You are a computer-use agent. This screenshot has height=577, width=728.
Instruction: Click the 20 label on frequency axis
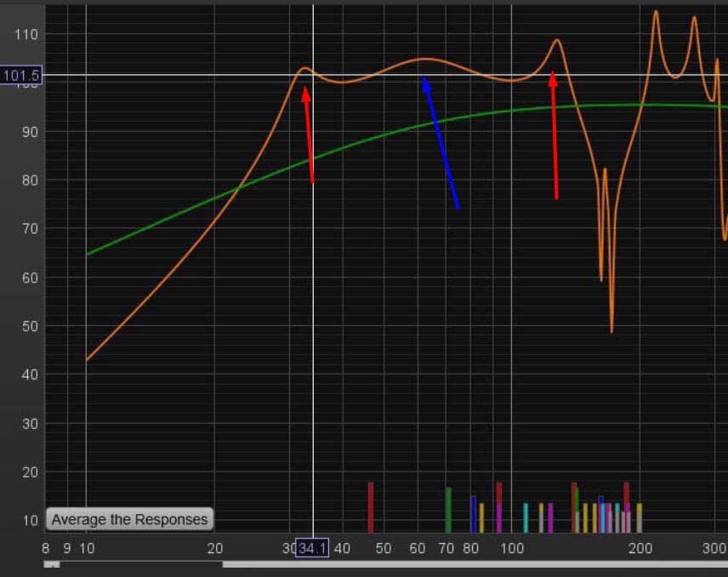pos(215,549)
